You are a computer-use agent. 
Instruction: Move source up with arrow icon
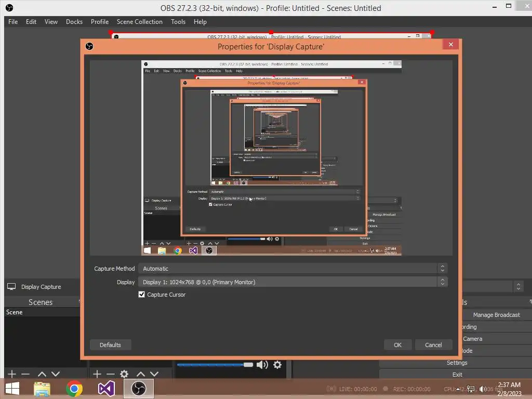point(141,374)
